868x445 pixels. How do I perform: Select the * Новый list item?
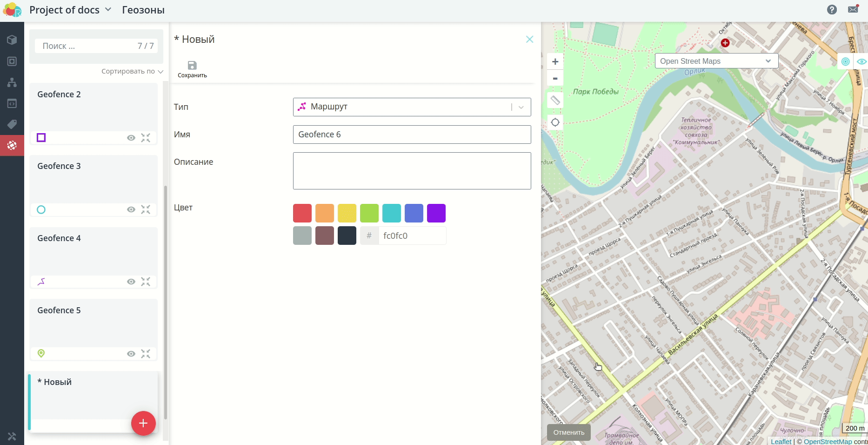tap(93, 402)
